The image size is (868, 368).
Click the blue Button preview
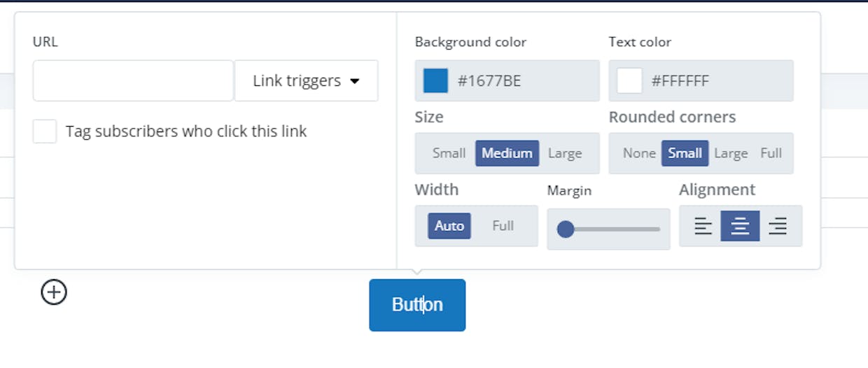coord(417,305)
